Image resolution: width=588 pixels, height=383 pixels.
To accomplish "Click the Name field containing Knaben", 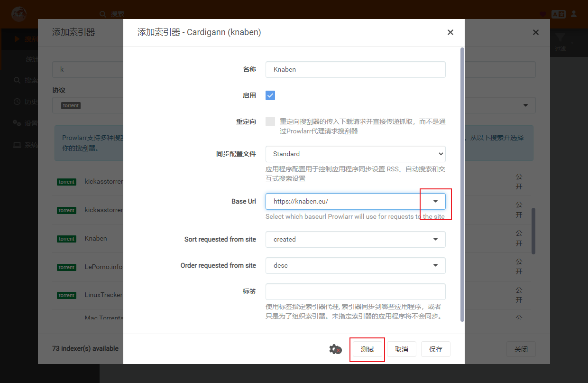I will click(356, 69).
